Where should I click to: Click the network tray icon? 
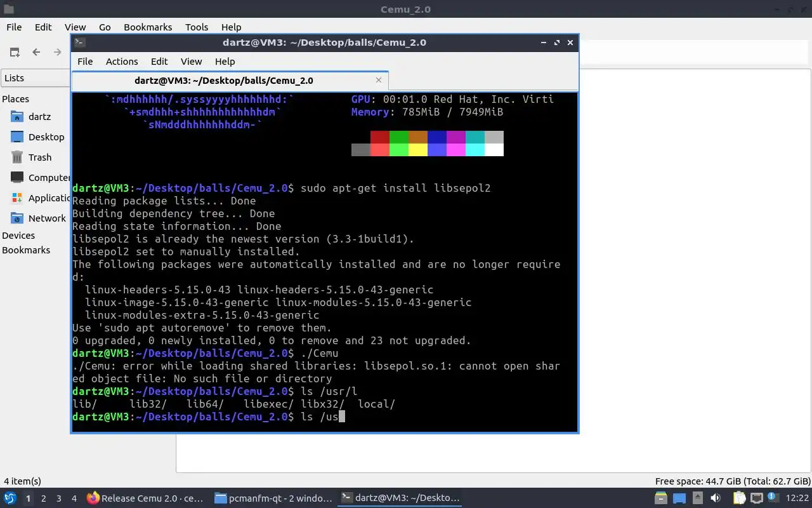pyautogui.click(x=756, y=498)
